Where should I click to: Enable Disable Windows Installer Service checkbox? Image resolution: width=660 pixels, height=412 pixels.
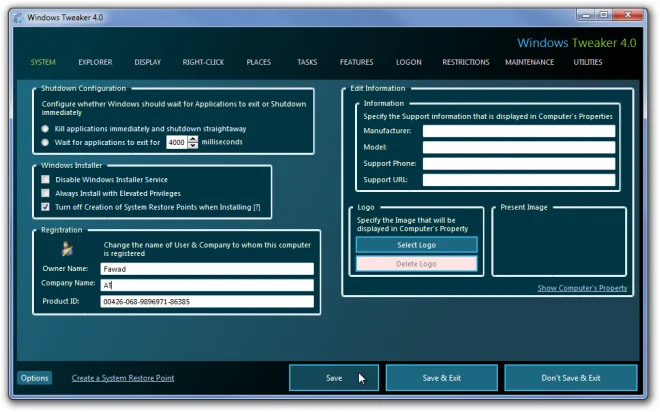[45, 179]
